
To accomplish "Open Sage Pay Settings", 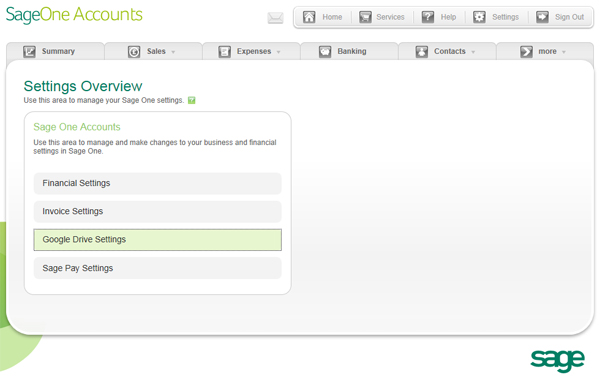I will [x=157, y=268].
